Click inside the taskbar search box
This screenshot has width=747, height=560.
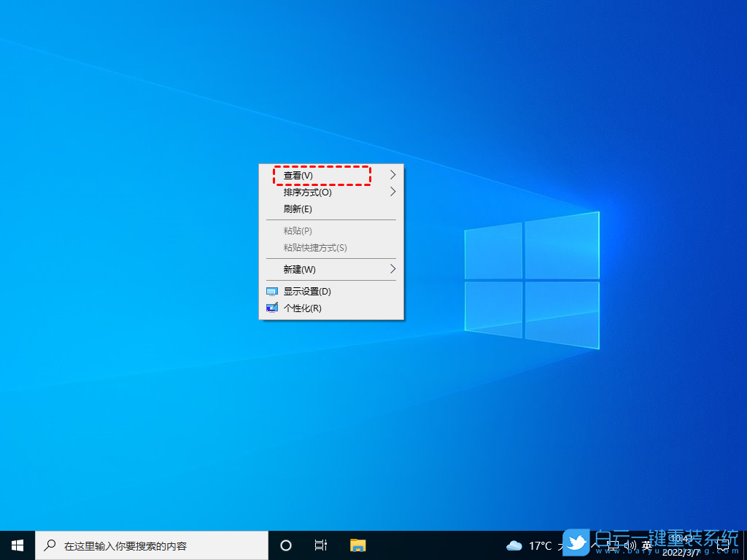[146, 545]
